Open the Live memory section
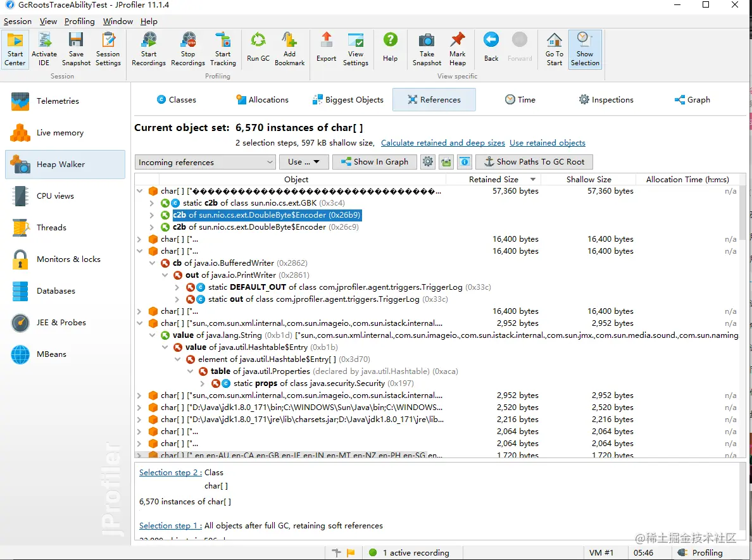Viewport: 752px width, 560px height. [65, 133]
